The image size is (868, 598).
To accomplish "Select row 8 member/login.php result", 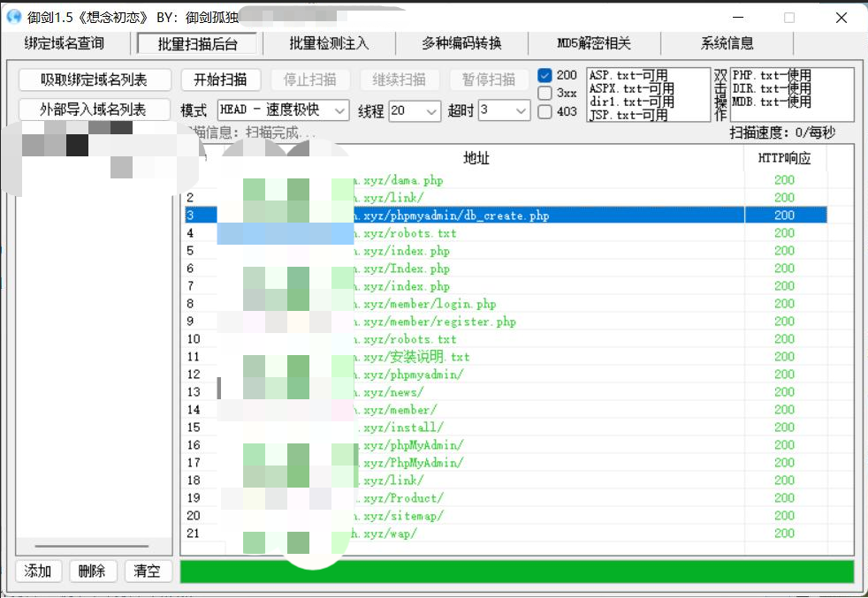I will coord(506,304).
